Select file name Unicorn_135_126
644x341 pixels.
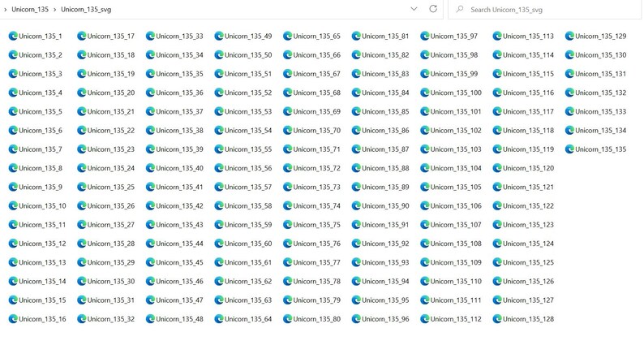(529, 282)
